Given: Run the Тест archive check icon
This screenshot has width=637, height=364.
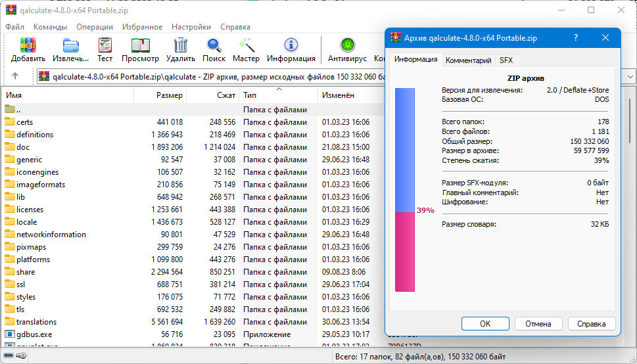Looking at the screenshot, I should point(105,45).
